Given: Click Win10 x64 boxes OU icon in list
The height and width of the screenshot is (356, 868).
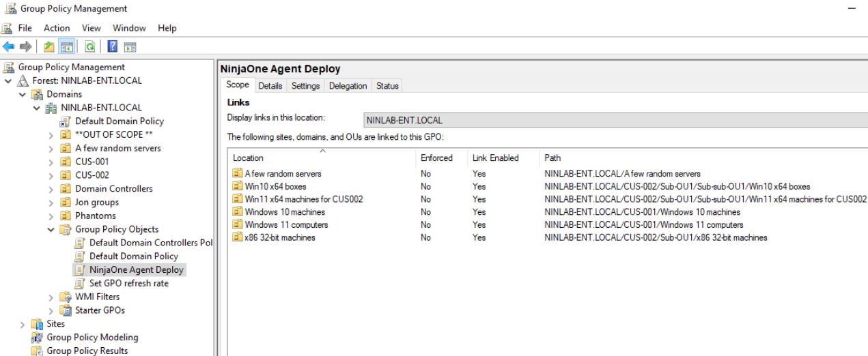Looking at the screenshot, I should click(x=238, y=186).
